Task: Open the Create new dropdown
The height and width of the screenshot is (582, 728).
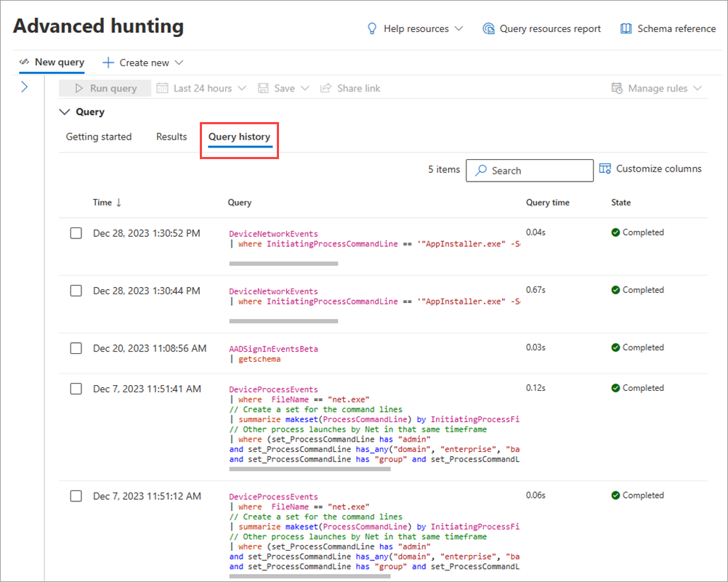Action: click(143, 62)
